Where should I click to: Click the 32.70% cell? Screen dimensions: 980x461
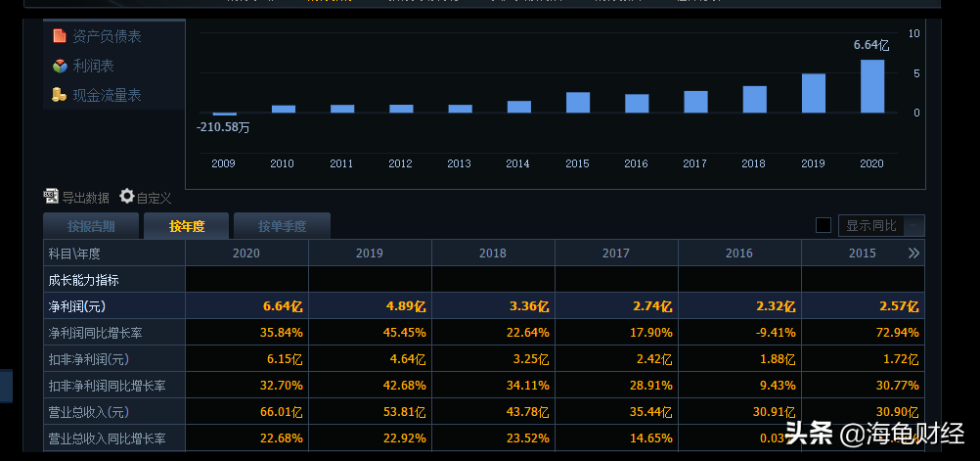point(246,386)
